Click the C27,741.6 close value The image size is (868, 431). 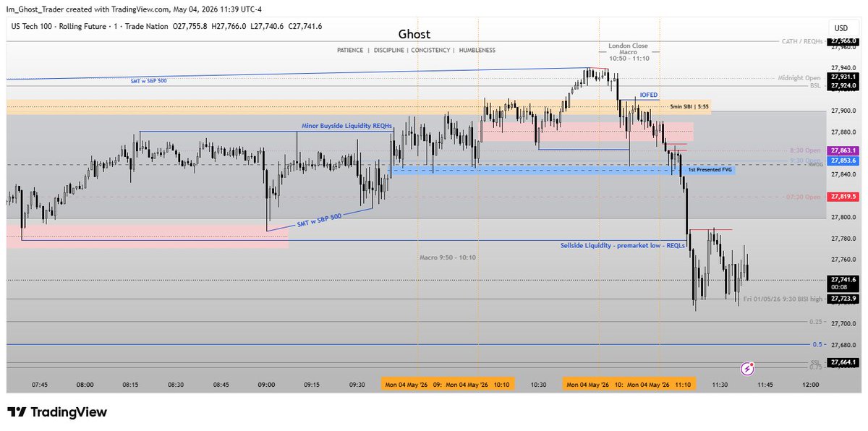click(x=306, y=26)
